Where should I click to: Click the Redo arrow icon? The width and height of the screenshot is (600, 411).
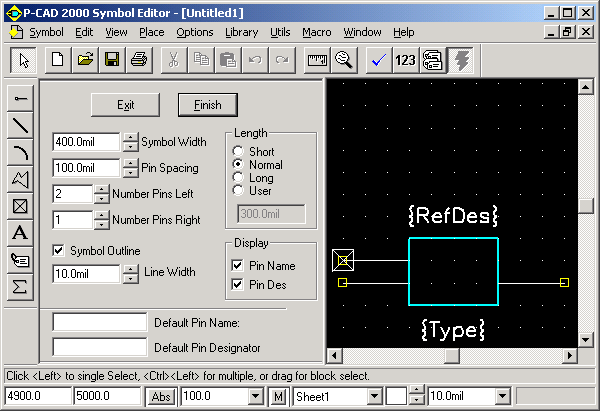[282, 60]
